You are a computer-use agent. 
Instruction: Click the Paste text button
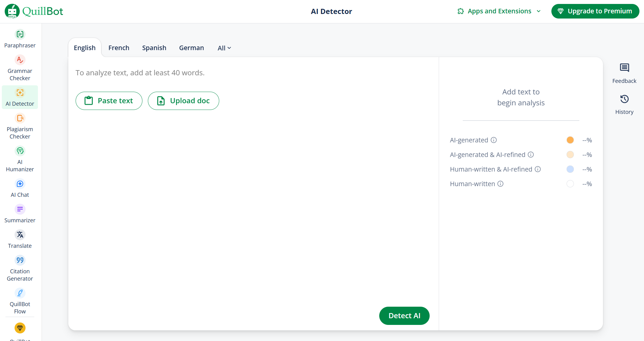[x=109, y=101]
